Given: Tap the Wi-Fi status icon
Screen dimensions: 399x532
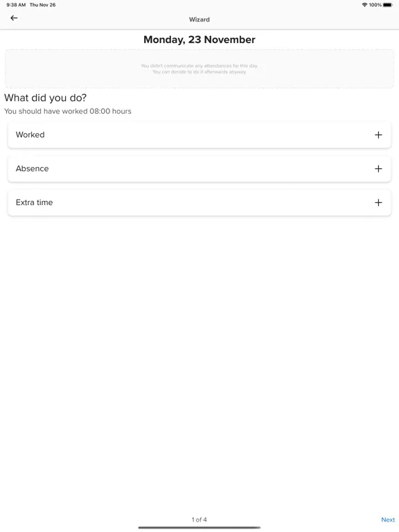Looking at the screenshot, I should 364,5.
